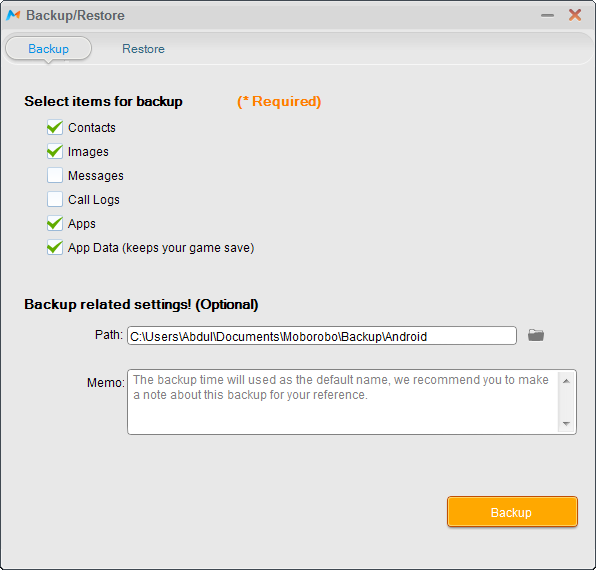
Task: Click the Memo scrollbar up arrow
Action: point(566,381)
